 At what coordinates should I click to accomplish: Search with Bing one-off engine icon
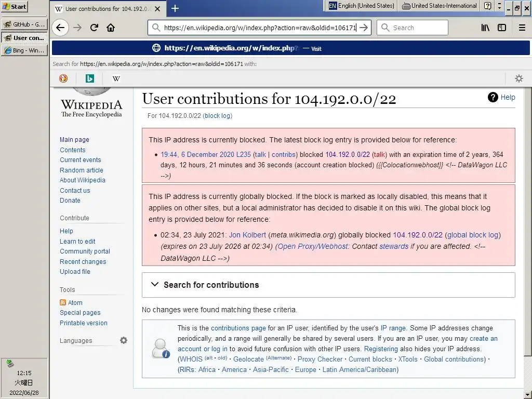[x=89, y=78]
